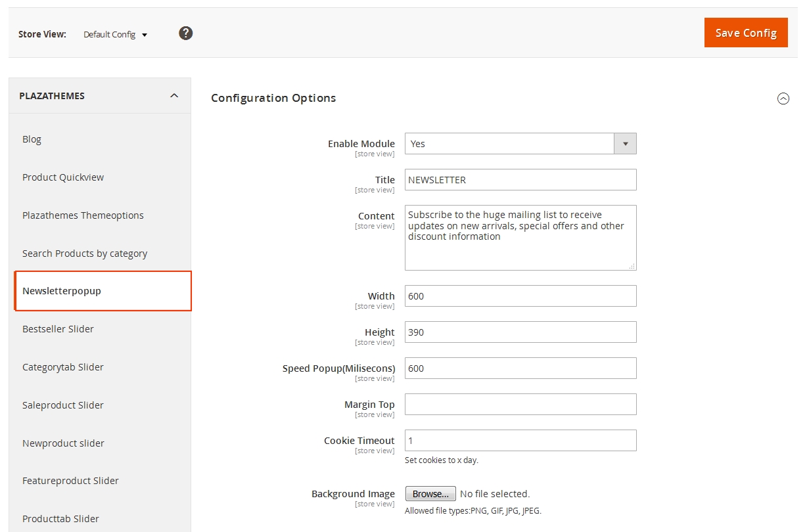
Task: Click the Title input field
Action: pos(520,180)
